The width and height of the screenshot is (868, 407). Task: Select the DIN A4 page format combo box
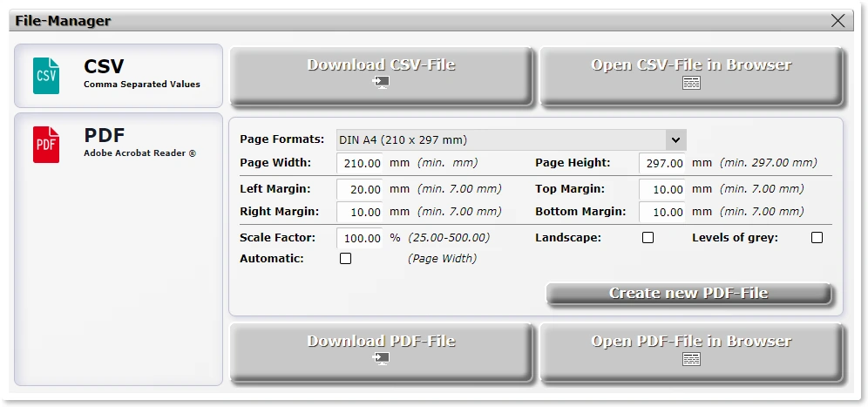[x=498, y=140]
